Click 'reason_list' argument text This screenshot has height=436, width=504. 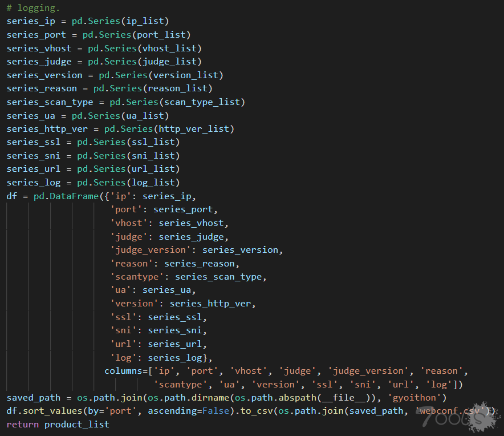tap(177, 88)
